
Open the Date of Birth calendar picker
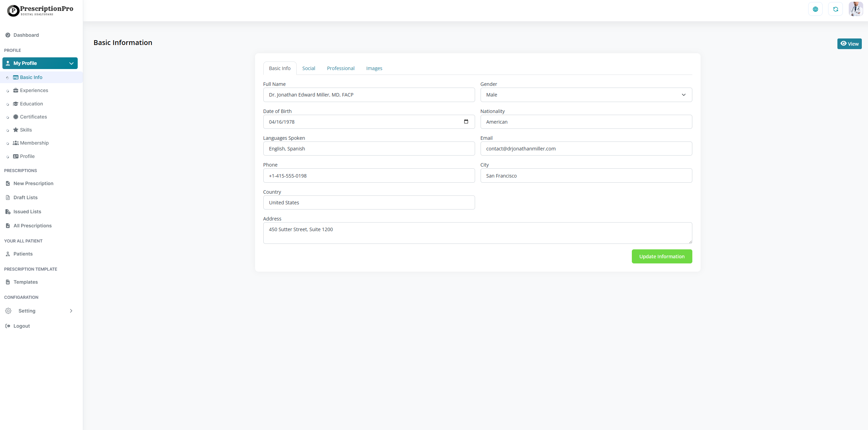(466, 122)
